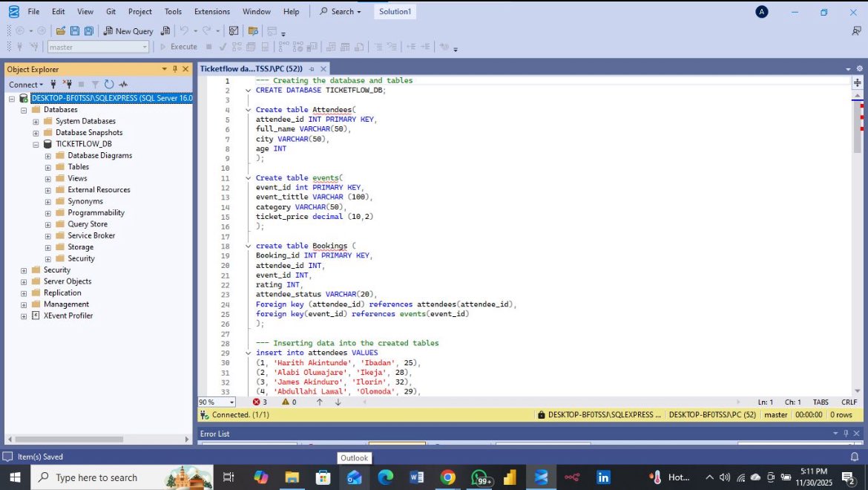Open Google Chrome from the taskbar
The height and width of the screenshot is (490, 868).
tap(448, 477)
